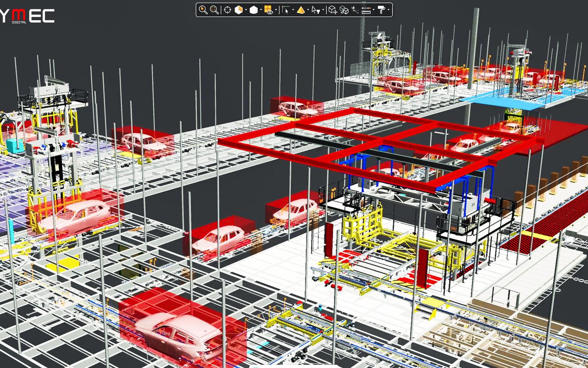Click the view orientation cube icon
588x368 pixels.
coord(239,10)
